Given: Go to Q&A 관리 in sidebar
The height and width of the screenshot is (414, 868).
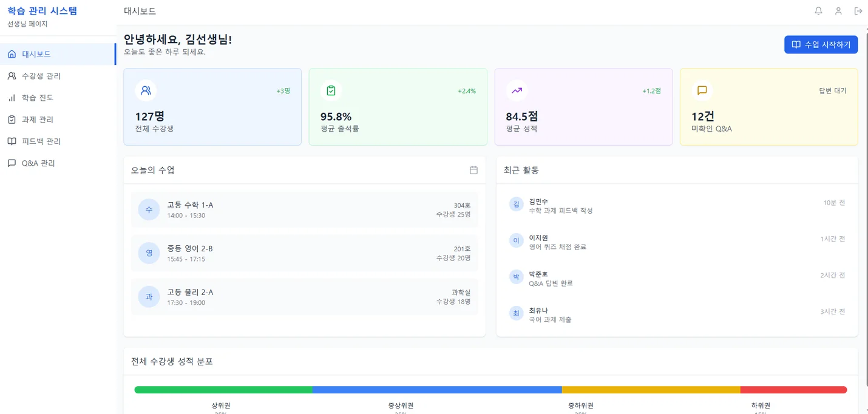Looking at the screenshot, I should coord(58,163).
